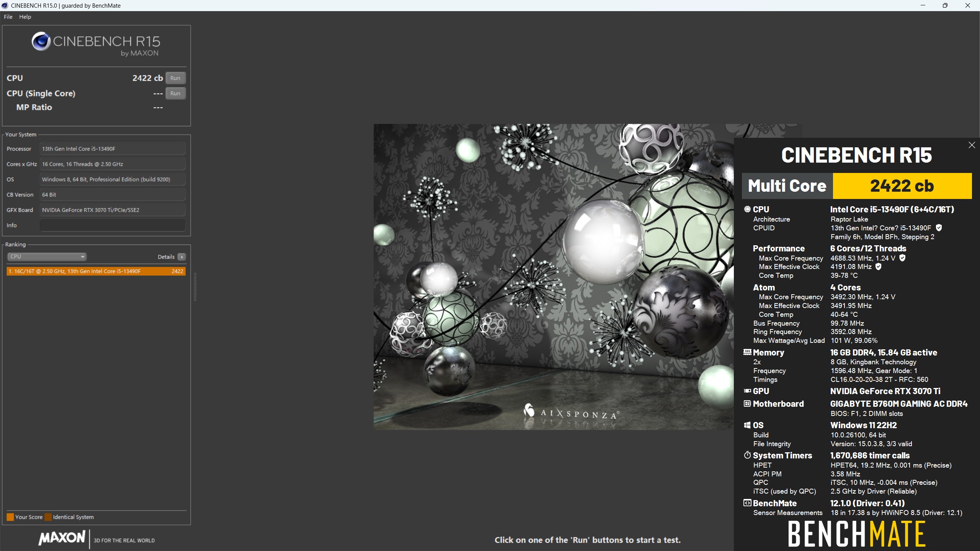Viewport: 980px width, 551px height.
Task: Click the GFX Board RTX 3070 Ti field
Action: (x=113, y=210)
